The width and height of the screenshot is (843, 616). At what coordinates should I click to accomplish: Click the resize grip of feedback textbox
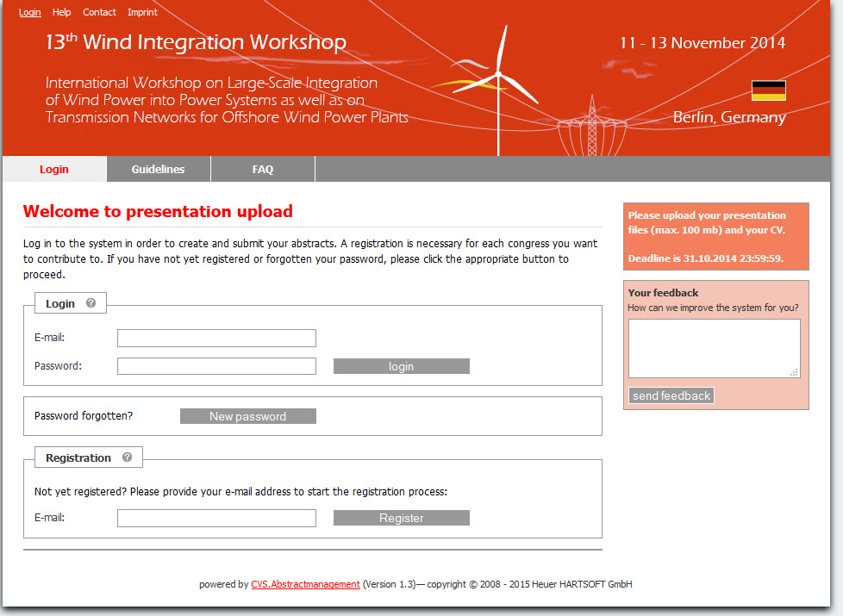click(x=794, y=372)
